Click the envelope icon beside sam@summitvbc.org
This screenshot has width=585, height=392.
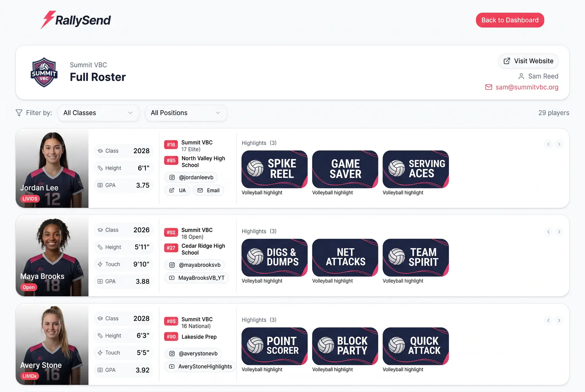coord(489,87)
